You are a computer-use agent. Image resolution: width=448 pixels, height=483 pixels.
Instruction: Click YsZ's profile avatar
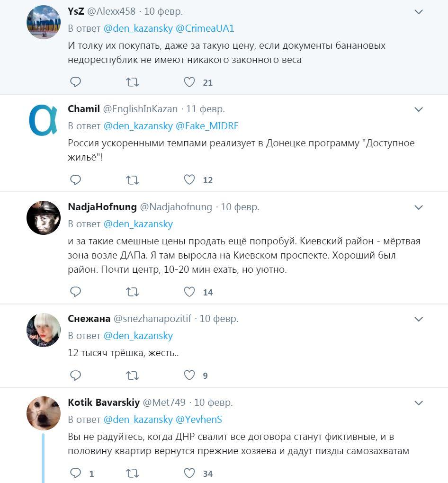pos(43,21)
